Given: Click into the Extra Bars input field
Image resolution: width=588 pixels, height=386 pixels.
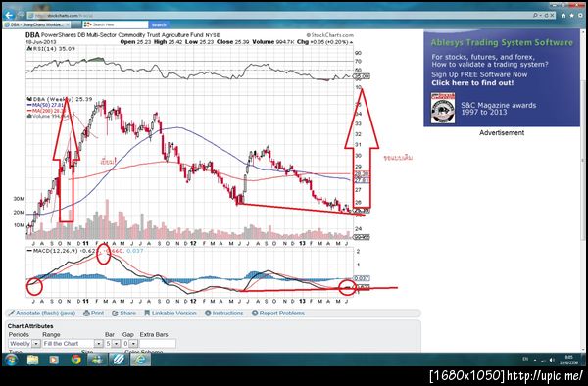Looking at the screenshot, I should click(158, 343).
